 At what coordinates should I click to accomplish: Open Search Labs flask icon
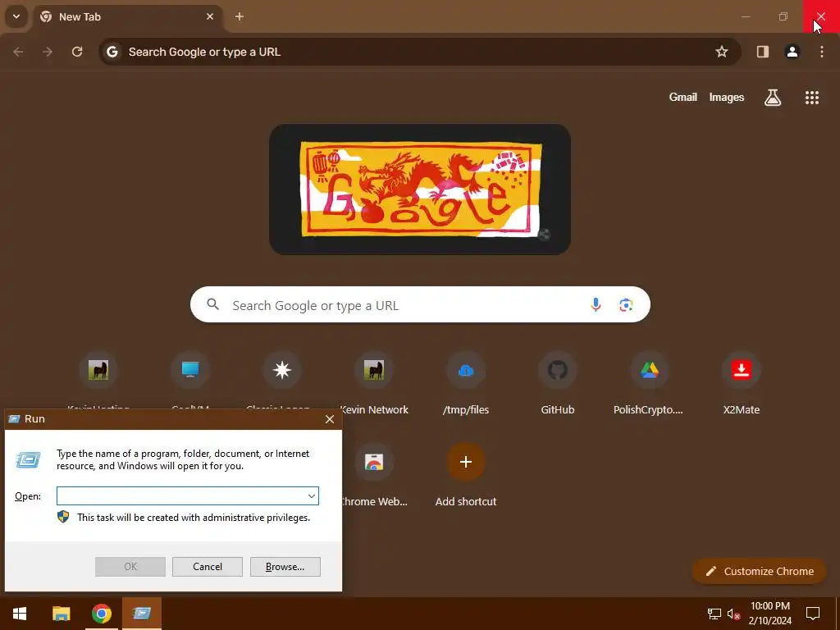773,98
